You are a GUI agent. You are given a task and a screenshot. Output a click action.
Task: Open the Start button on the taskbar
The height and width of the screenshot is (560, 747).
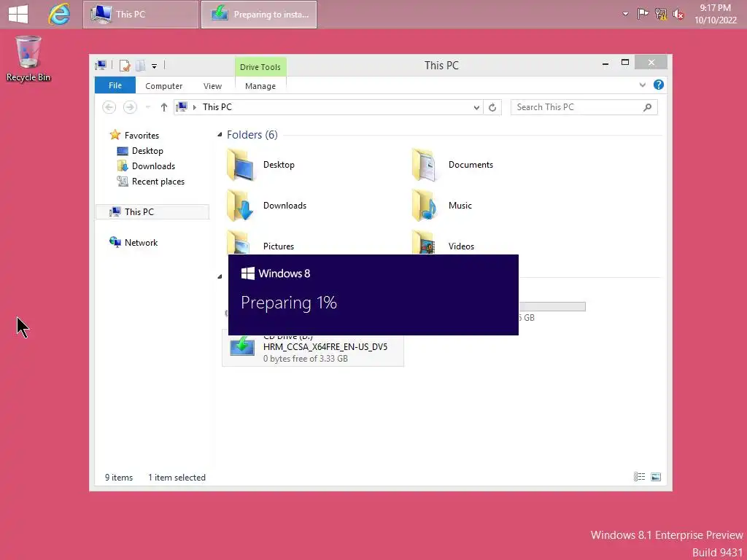(x=18, y=15)
